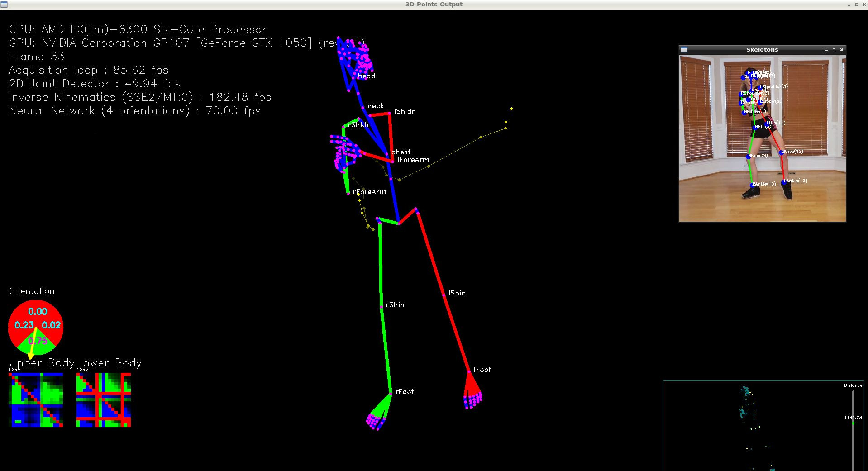Click the 'rForeArm' joint label
This screenshot has height=471, width=868.
click(370, 192)
